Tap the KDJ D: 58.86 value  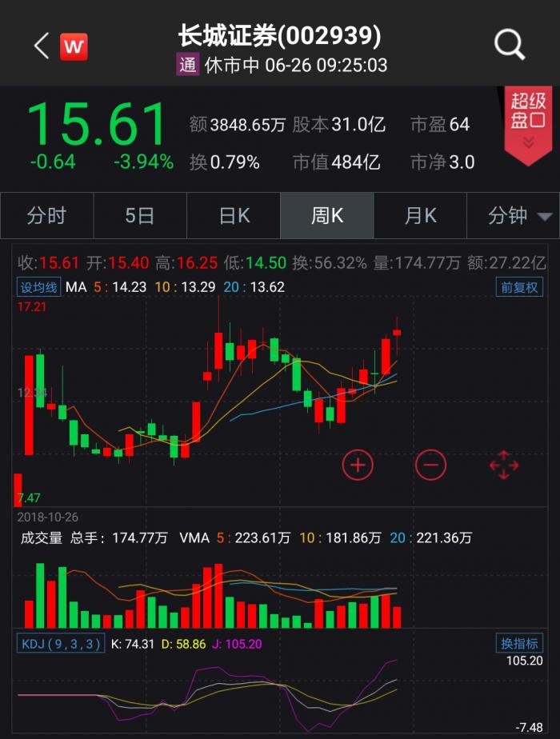click(x=183, y=645)
